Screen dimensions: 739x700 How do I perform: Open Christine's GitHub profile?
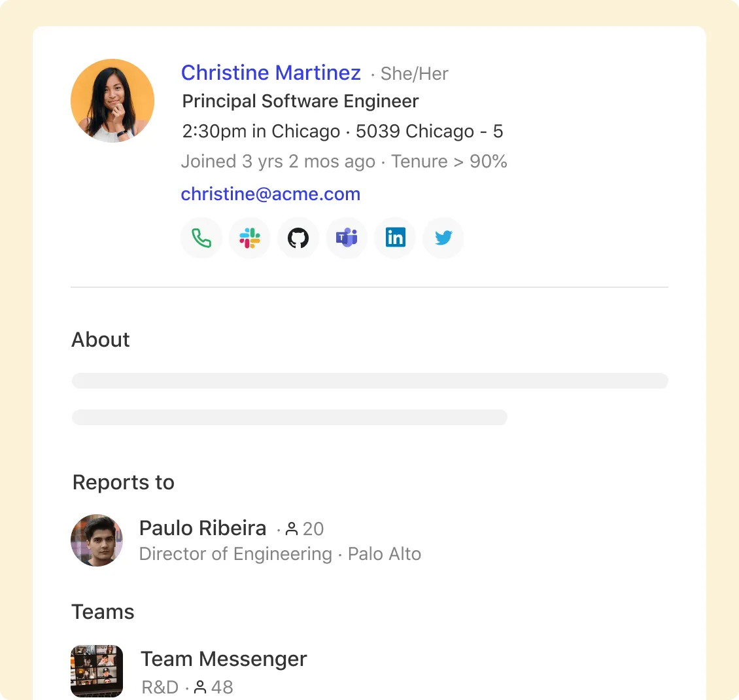coord(298,238)
